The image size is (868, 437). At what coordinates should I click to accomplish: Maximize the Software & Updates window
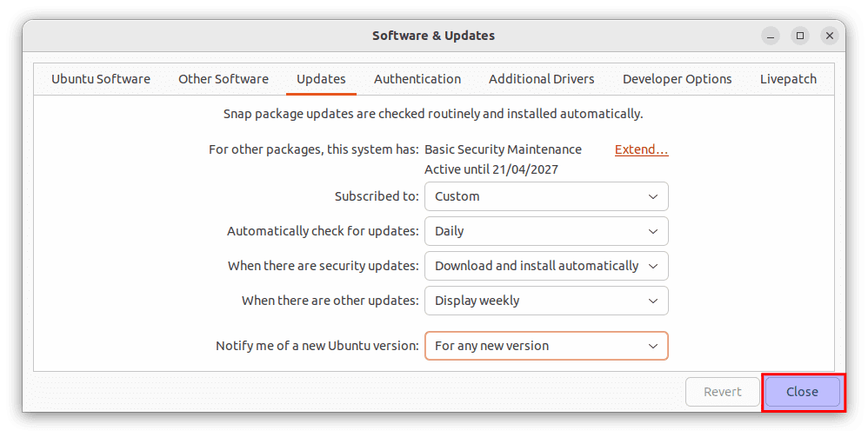[x=800, y=36]
